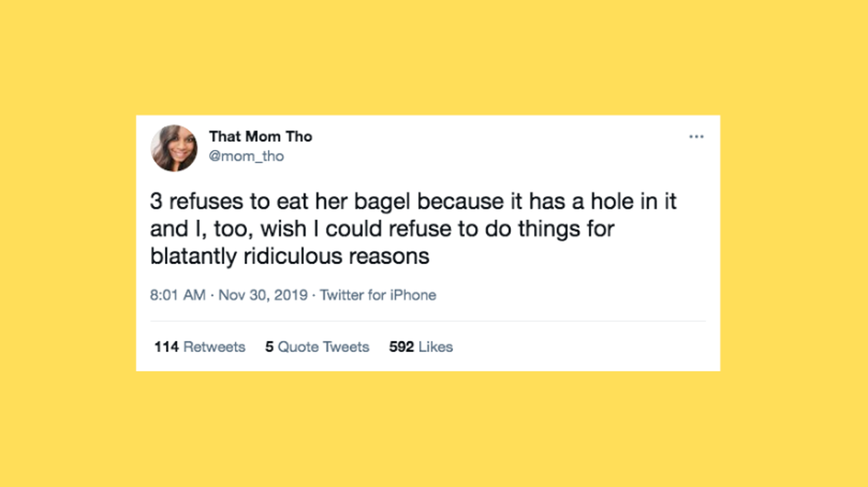Click the tweet's first line about the bagel
The height and width of the screenshot is (487, 868).
(413, 202)
